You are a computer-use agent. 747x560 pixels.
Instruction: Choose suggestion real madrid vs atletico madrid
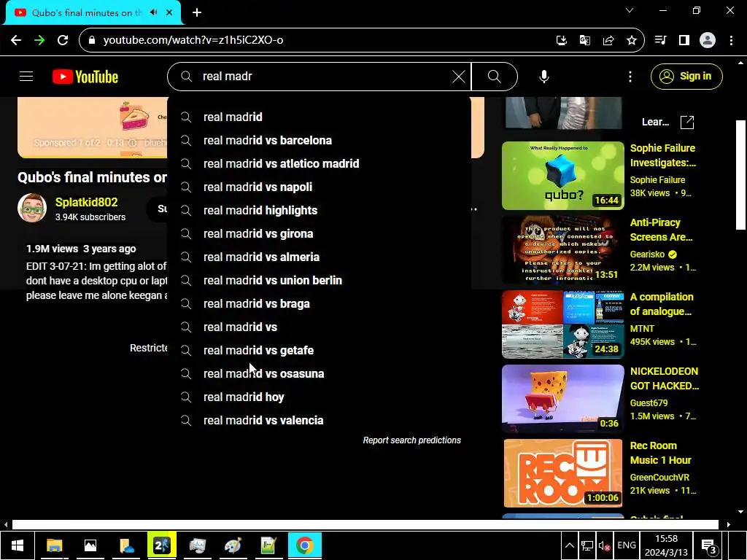click(x=319, y=163)
